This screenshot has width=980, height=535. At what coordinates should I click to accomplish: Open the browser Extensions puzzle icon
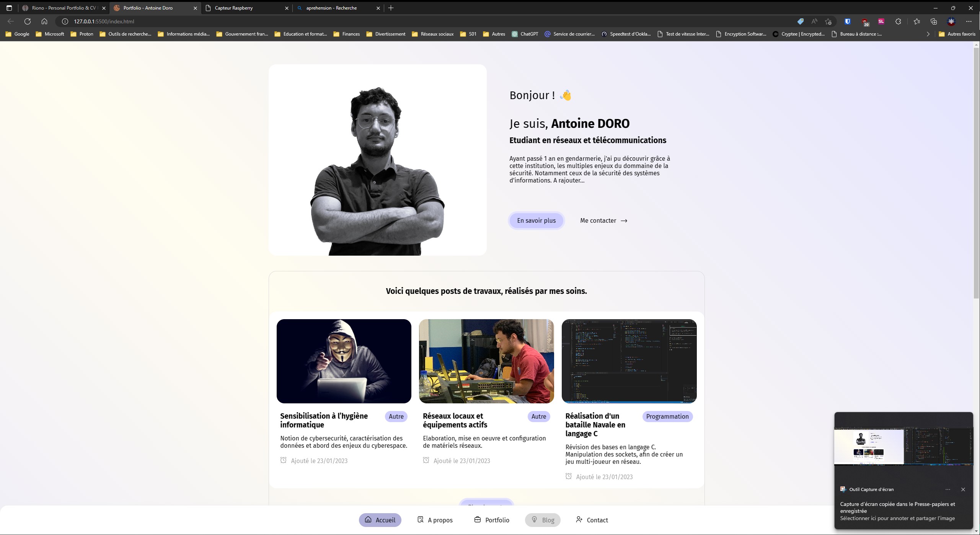tap(898, 21)
